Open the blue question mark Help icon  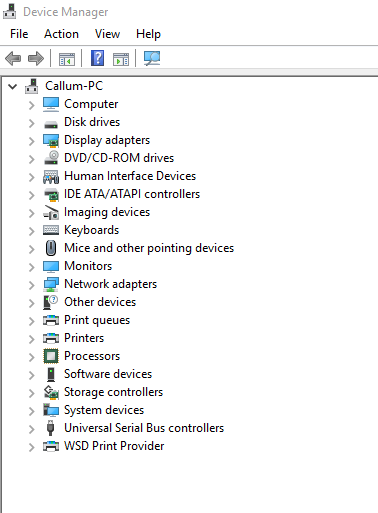point(97,58)
